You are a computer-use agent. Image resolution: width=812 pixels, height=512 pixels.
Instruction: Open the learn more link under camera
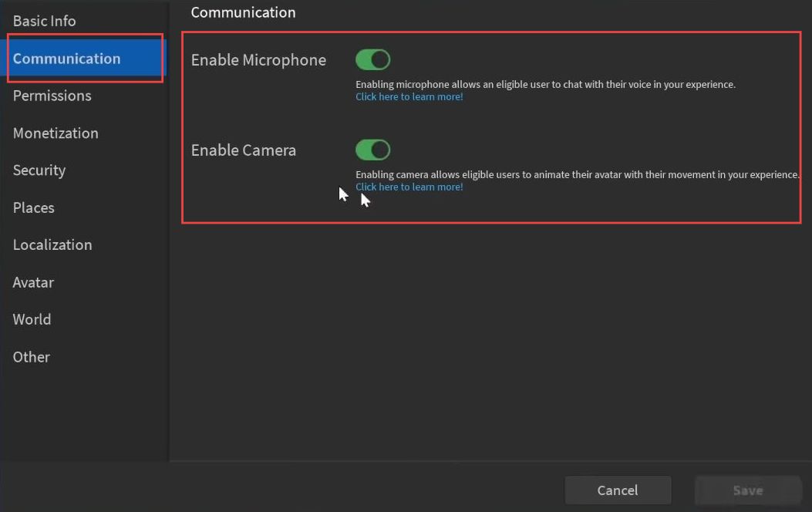pos(409,187)
